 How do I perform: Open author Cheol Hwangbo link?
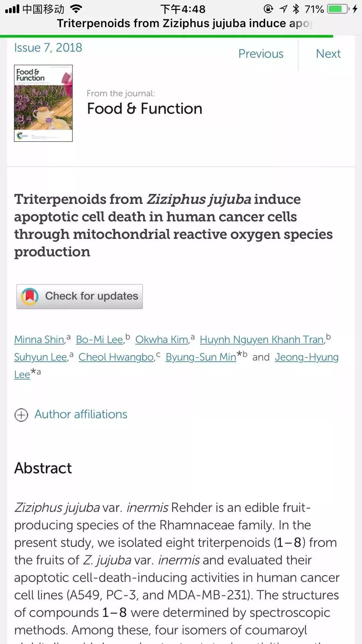tap(116, 357)
